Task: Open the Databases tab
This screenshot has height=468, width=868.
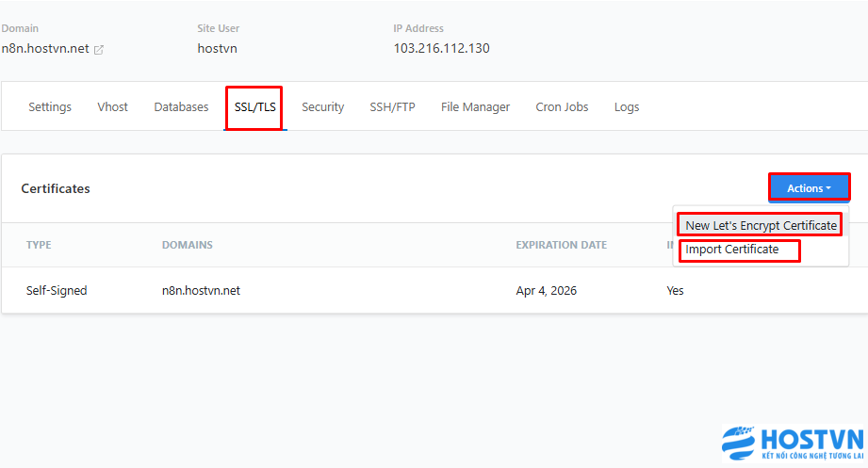Action: [181, 106]
